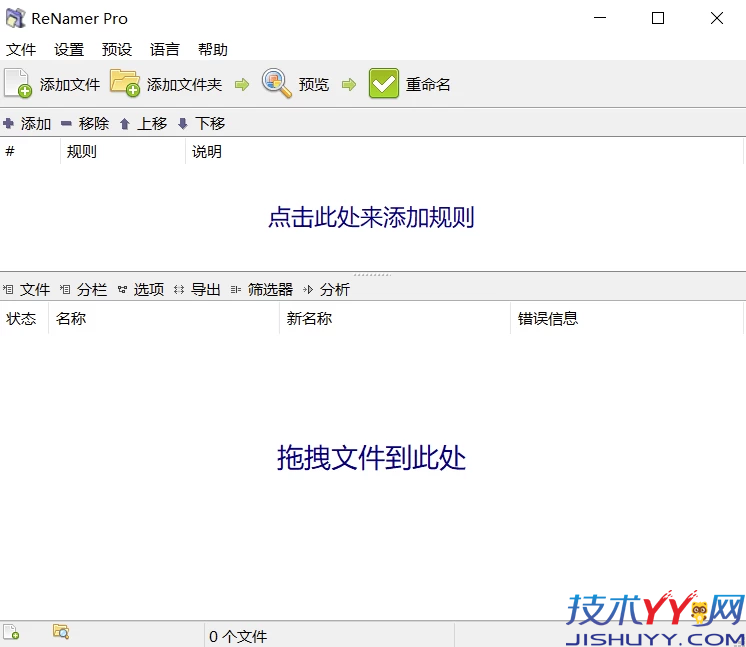This screenshot has width=746, height=647.
Task: Open the 预设 menu
Action: (x=117, y=49)
